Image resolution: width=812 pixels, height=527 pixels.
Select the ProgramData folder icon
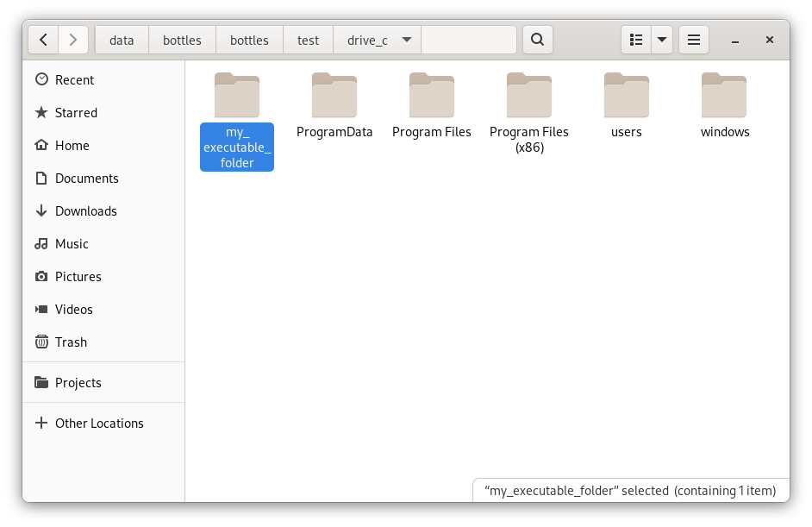point(334,95)
